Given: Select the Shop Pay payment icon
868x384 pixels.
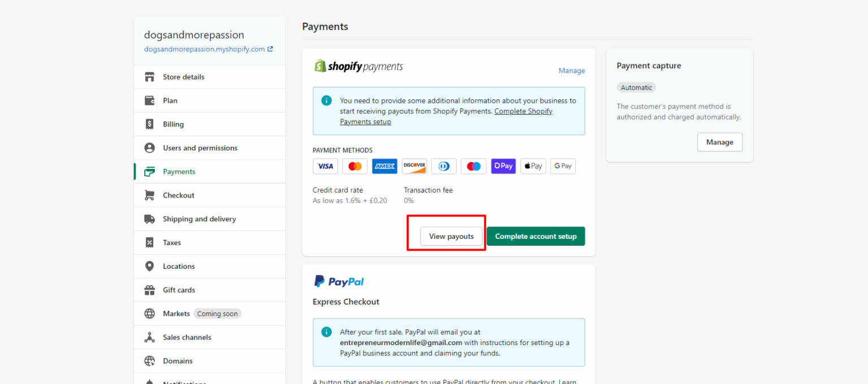Looking at the screenshot, I should tap(504, 166).
